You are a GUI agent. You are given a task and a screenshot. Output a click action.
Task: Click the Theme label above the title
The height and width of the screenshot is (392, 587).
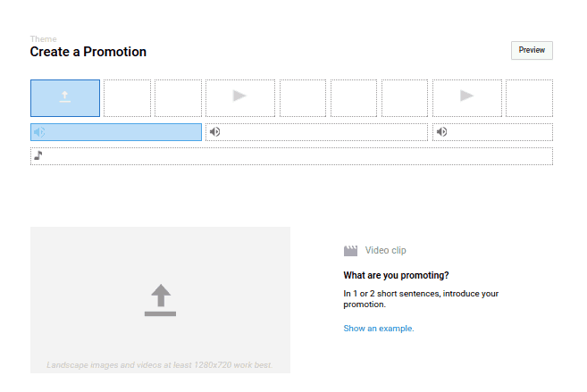pos(44,39)
